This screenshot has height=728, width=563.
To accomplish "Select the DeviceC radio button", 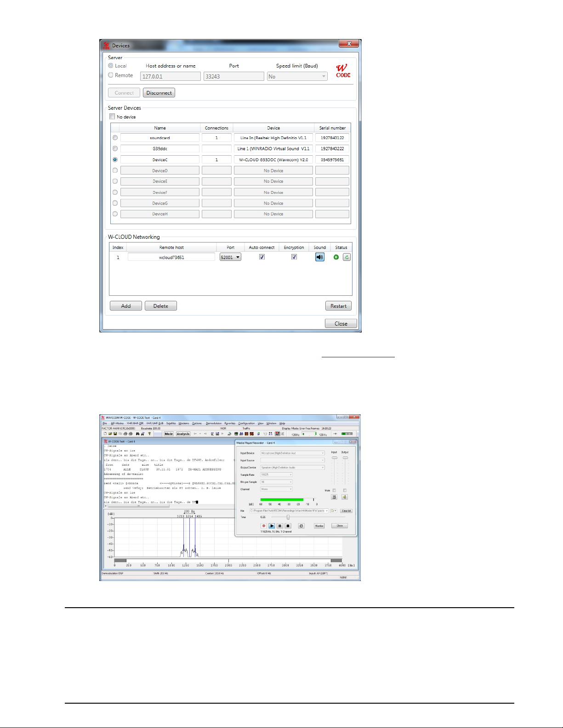I will (x=115, y=159).
